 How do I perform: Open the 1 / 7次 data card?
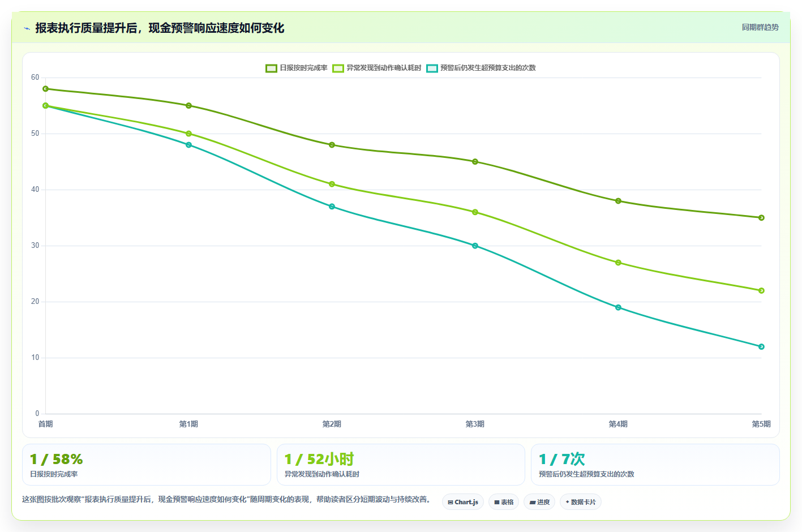(655, 465)
